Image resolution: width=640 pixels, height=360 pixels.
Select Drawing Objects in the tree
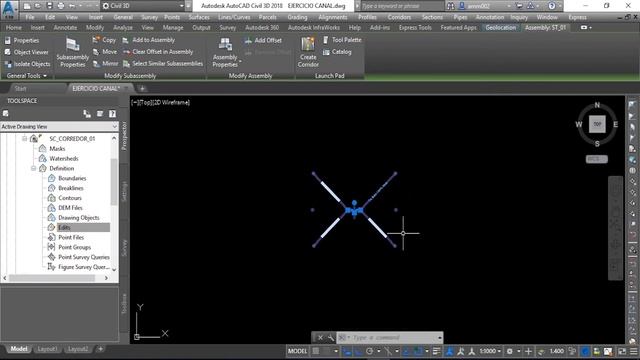point(79,218)
